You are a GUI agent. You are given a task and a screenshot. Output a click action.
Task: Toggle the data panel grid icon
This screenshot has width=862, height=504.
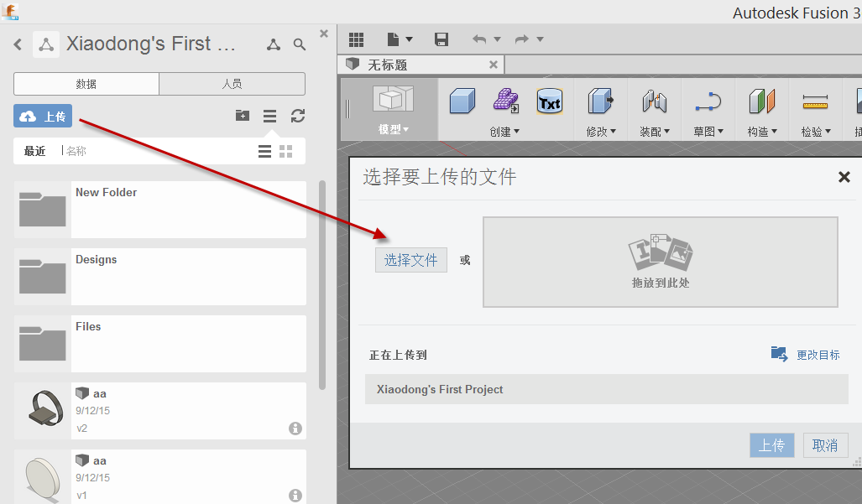click(x=356, y=39)
